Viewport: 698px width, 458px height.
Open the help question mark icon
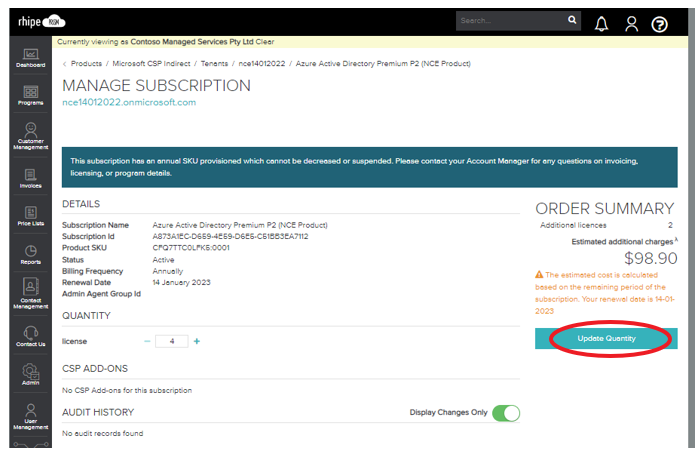pos(659,24)
